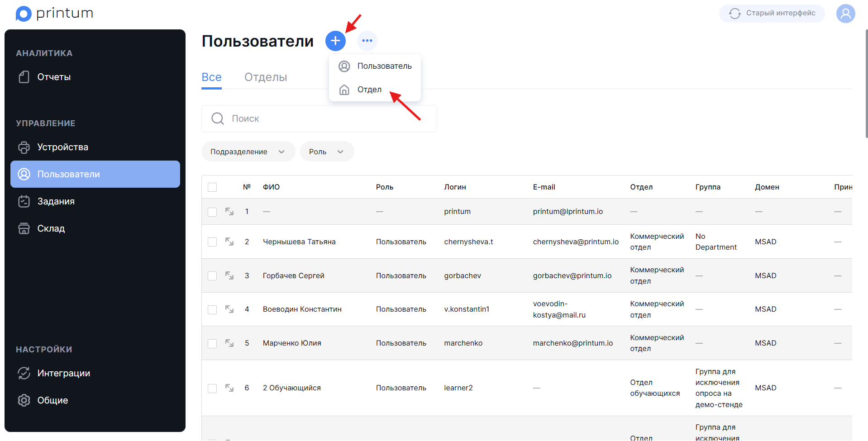
Task: Expand details icon for Горбачев Сергей
Action: [x=229, y=275]
